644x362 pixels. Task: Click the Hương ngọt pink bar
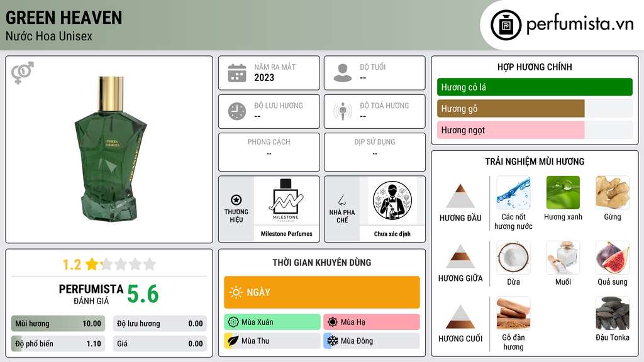tap(511, 129)
